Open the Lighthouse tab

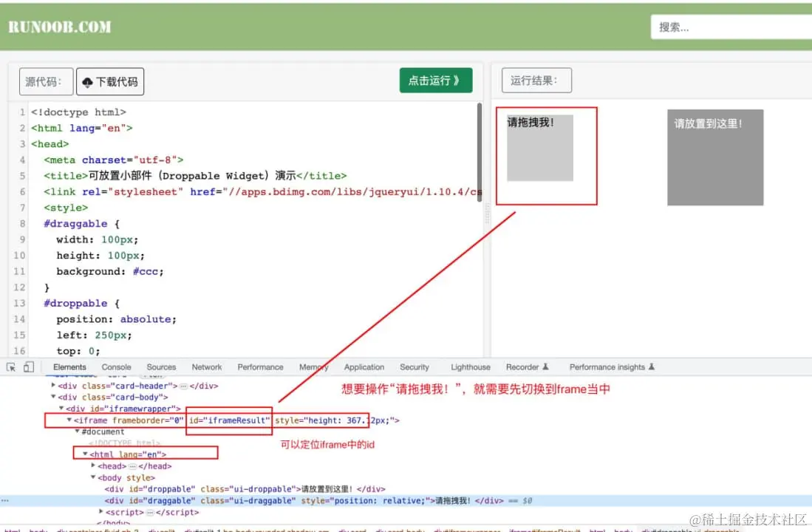tap(470, 366)
